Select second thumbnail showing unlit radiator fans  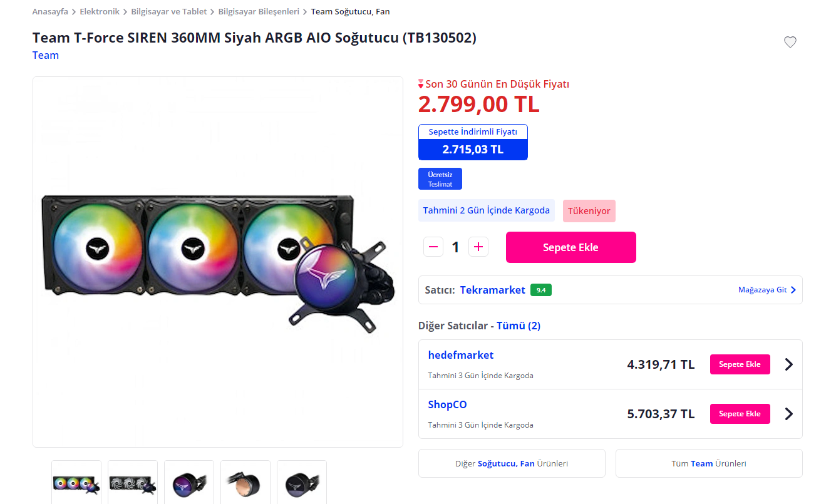[133, 483]
